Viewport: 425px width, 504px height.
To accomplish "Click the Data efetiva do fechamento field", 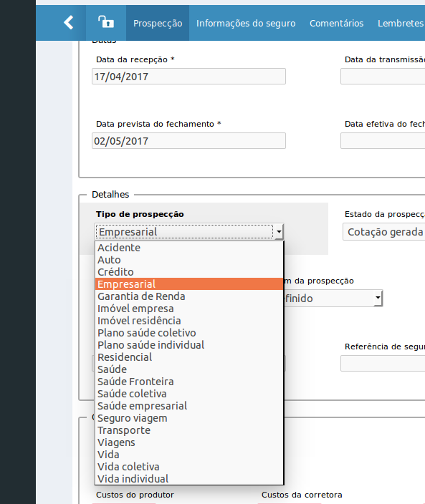I will coord(383,141).
